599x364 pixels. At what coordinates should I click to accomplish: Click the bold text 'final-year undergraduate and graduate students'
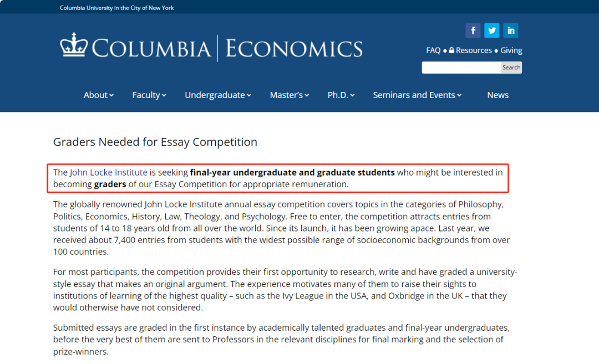pyautogui.click(x=292, y=172)
